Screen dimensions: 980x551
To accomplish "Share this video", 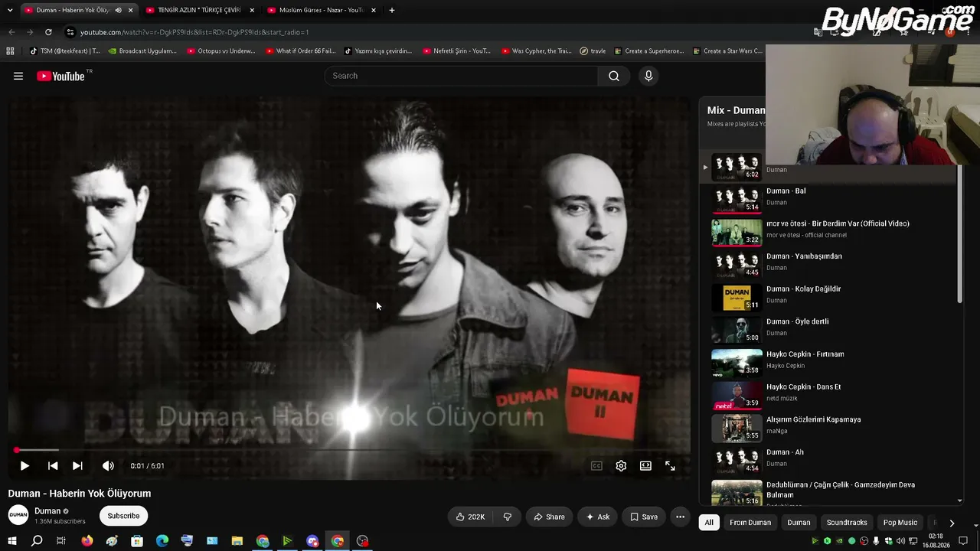I will pos(549,517).
